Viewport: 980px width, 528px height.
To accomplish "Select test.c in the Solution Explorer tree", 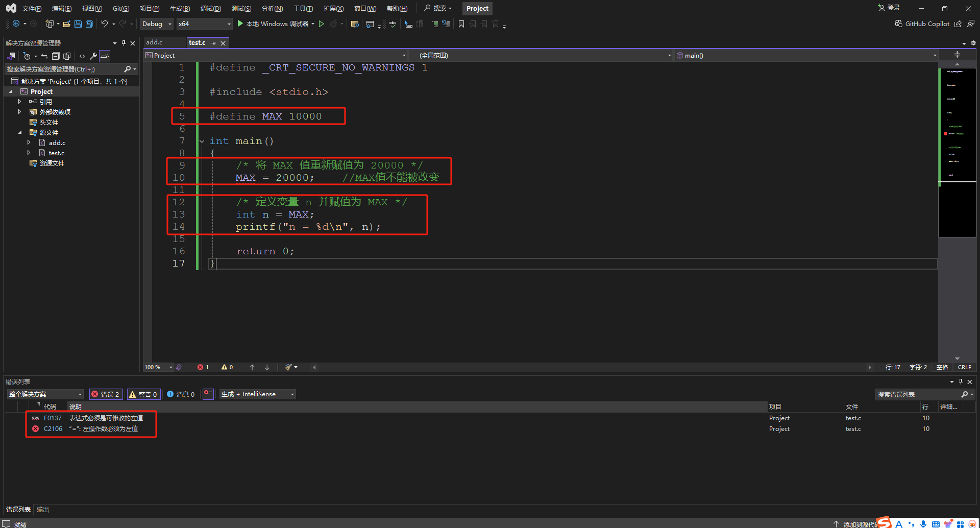I will tap(57, 153).
